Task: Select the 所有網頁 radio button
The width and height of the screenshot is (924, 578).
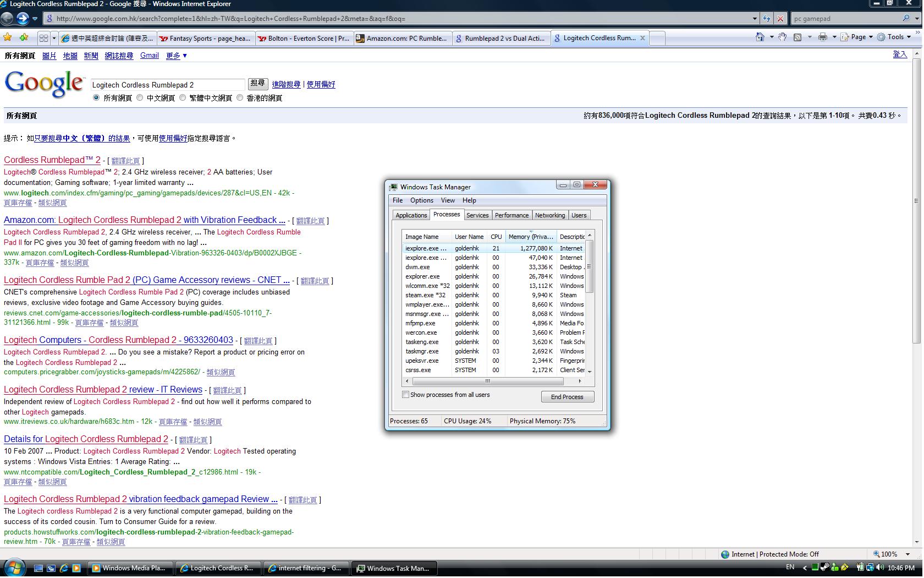Action: click(96, 98)
